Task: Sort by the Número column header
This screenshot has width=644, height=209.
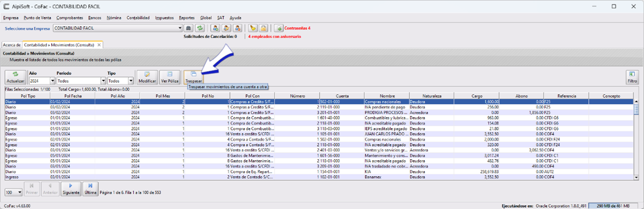Action: [297, 96]
